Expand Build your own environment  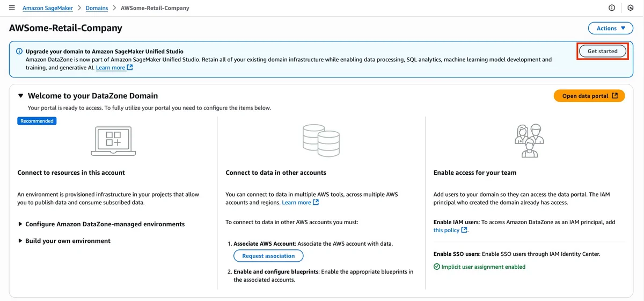64,241
